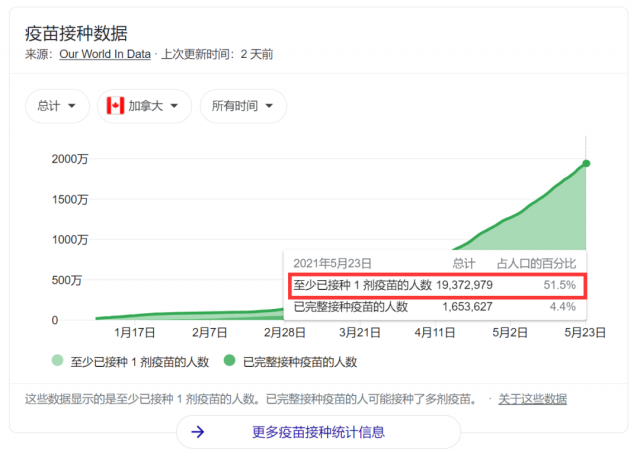
Task: Click the x-axis label 4月11日
Action: (435, 332)
